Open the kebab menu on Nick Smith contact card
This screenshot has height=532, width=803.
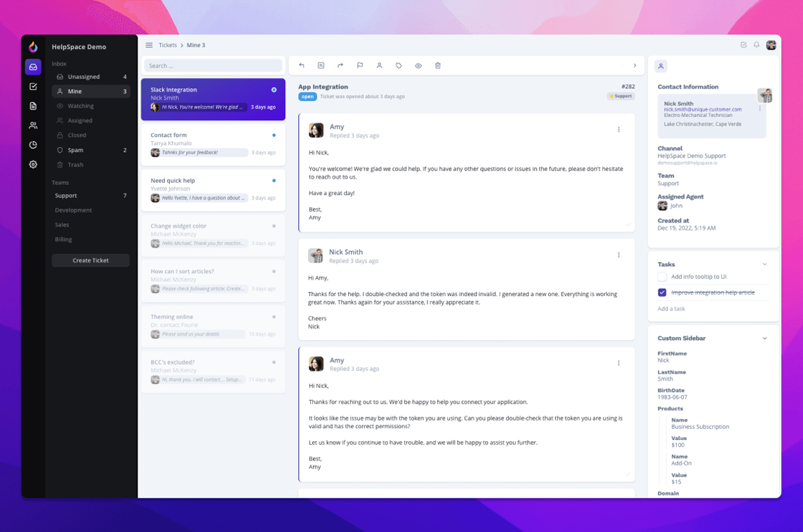coord(760,109)
